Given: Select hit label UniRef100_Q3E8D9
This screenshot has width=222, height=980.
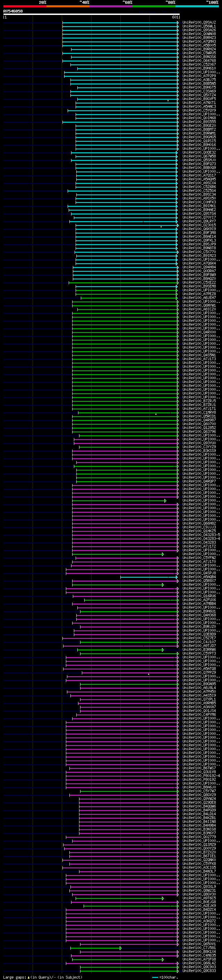Looking at the screenshot, I should click(x=199, y=634).
